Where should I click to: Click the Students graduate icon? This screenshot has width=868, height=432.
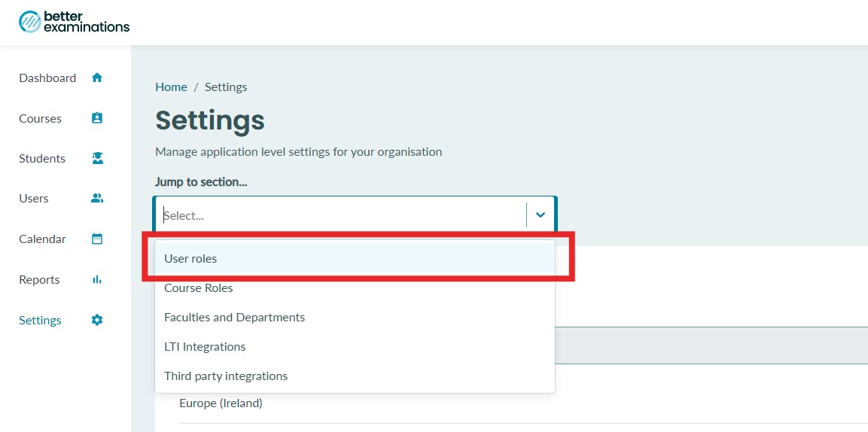point(97,158)
